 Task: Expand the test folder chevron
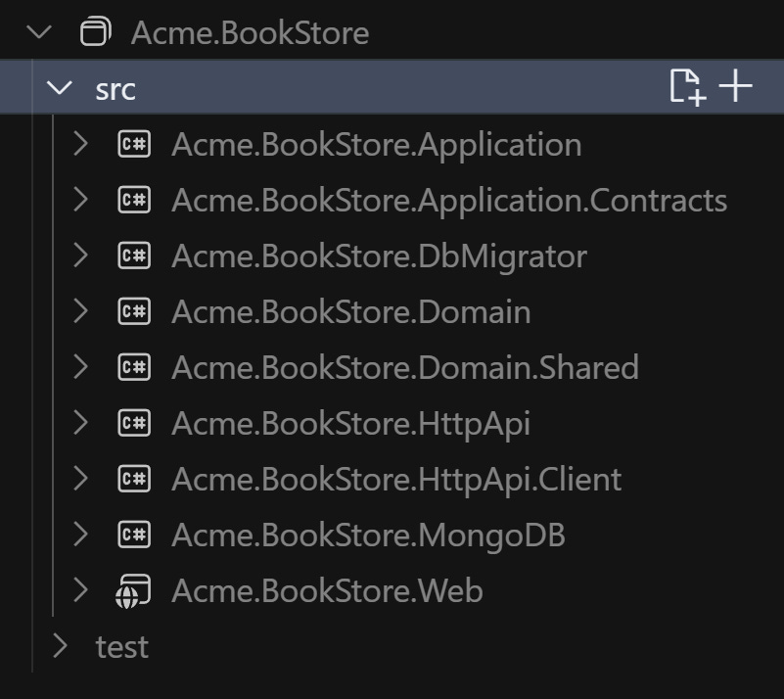pyautogui.click(x=60, y=646)
